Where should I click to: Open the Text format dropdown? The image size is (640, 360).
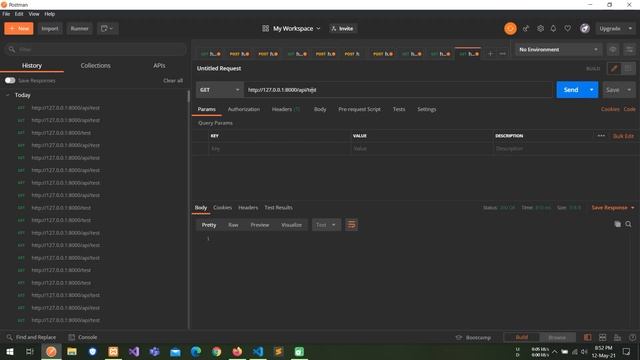tap(326, 225)
